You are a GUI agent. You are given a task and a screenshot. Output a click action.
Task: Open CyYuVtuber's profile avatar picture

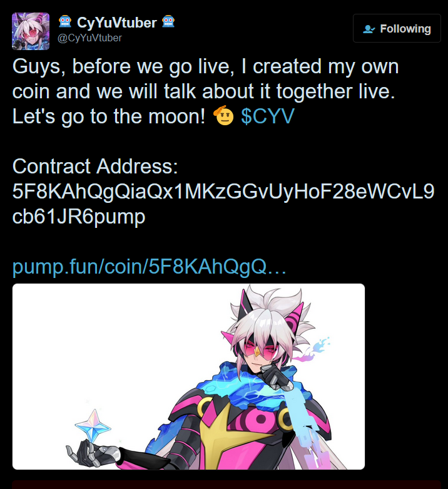click(31, 31)
